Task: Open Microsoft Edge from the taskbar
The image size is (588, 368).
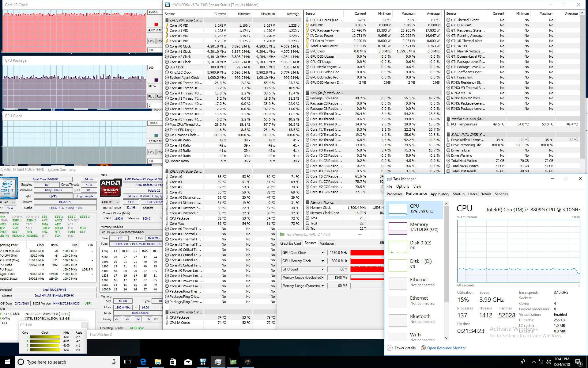Action: coord(143,362)
